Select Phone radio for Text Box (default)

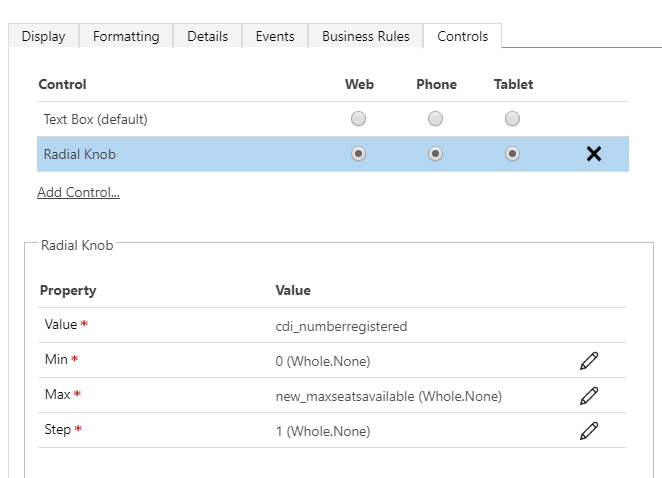pos(435,119)
